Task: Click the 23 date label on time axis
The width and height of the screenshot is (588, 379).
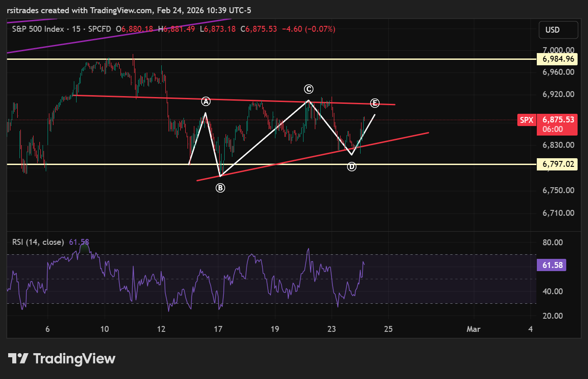Action: (x=332, y=329)
